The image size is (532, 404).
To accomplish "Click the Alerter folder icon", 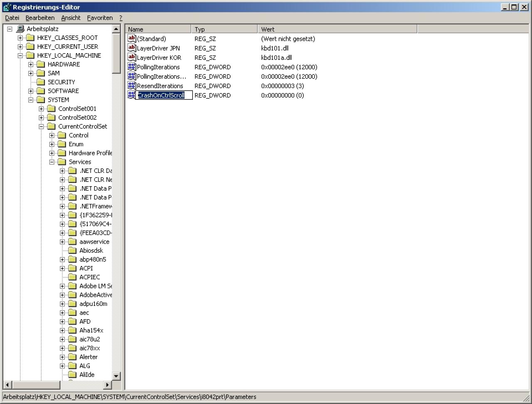I will tap(73, 357).
